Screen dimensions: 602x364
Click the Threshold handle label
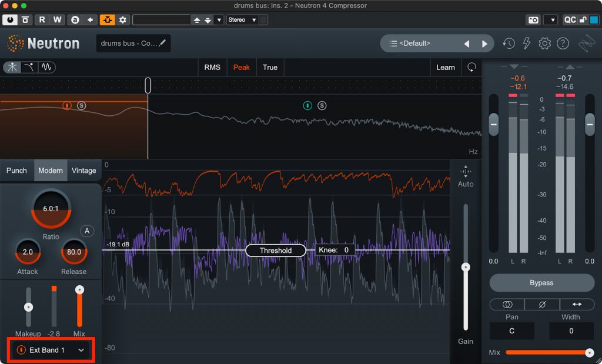pyautogui.click(x=276, y=251)
